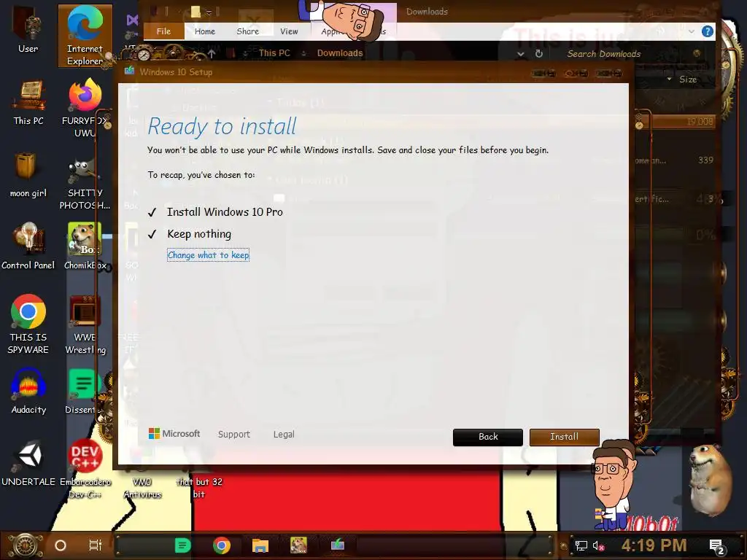Expand the ribbon using the chevron beside Help
747x560 pixels.
[692, 32]
